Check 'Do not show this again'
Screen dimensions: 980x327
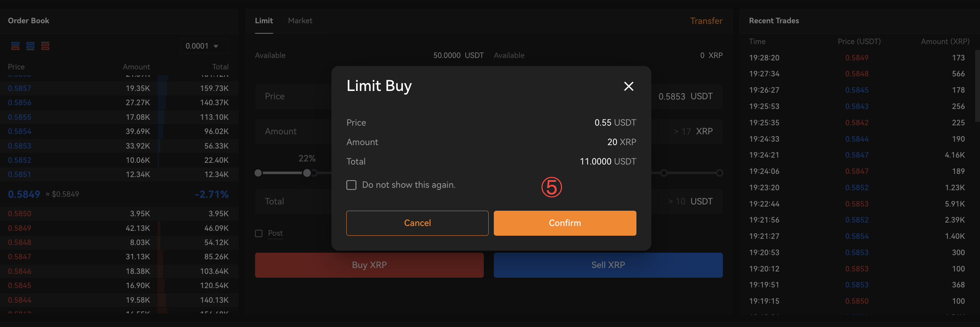pos(352,185)
